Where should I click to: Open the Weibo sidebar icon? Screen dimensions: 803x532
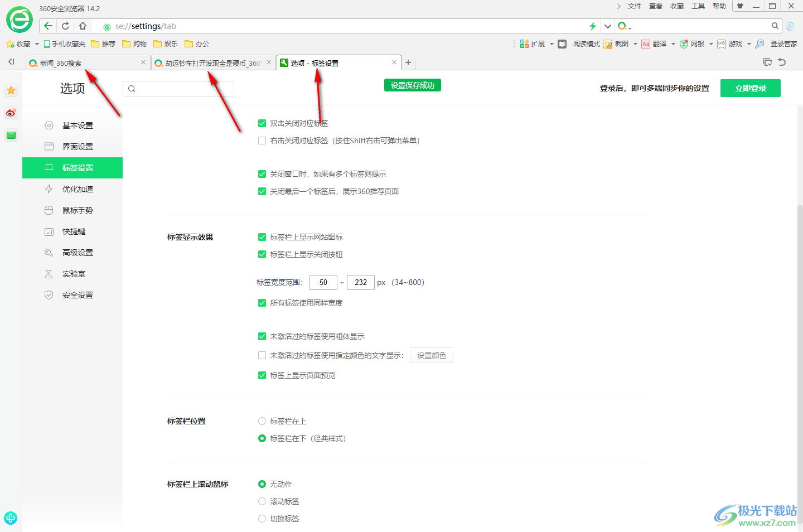click(11, 113)
